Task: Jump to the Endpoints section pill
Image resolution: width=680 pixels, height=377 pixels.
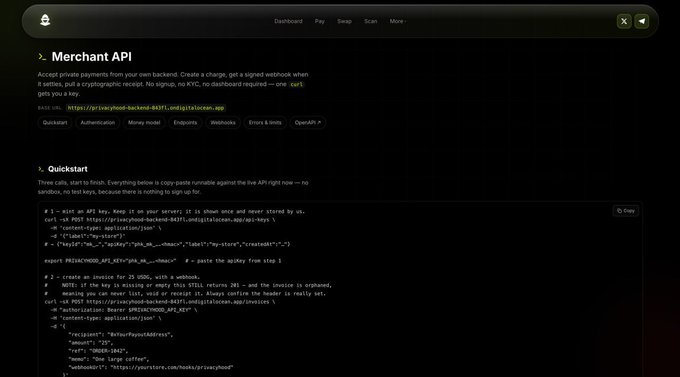Action: coord(185,123)
